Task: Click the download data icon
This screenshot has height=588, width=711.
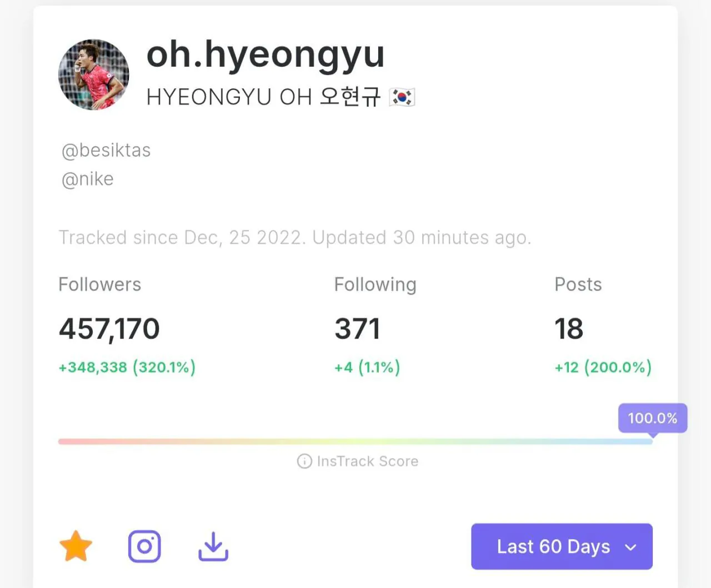Action: (x=213, y=546)
